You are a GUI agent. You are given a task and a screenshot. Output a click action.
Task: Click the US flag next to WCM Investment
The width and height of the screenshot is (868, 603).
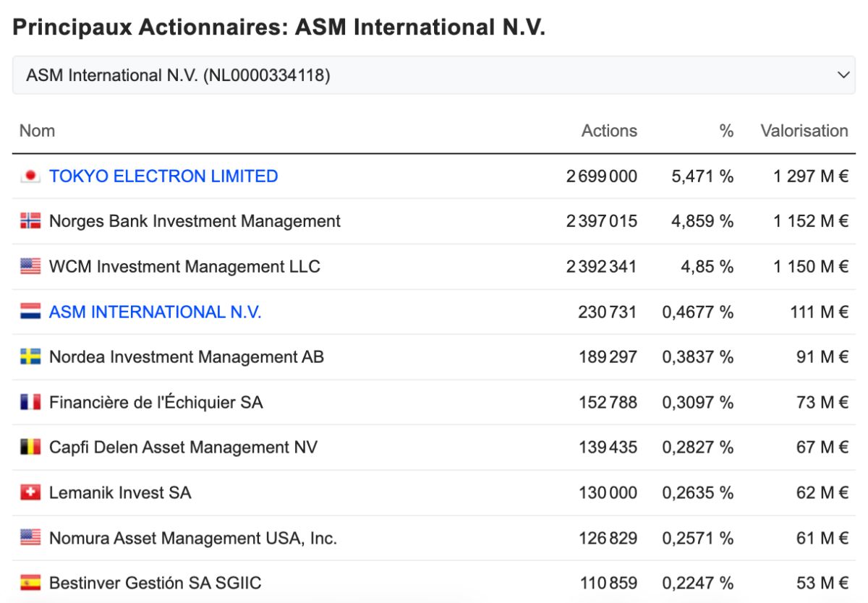30,266
